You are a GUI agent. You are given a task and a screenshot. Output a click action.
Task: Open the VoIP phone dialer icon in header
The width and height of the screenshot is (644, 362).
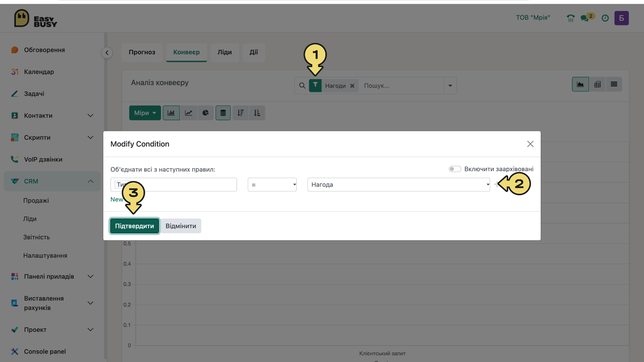[571, 18]
